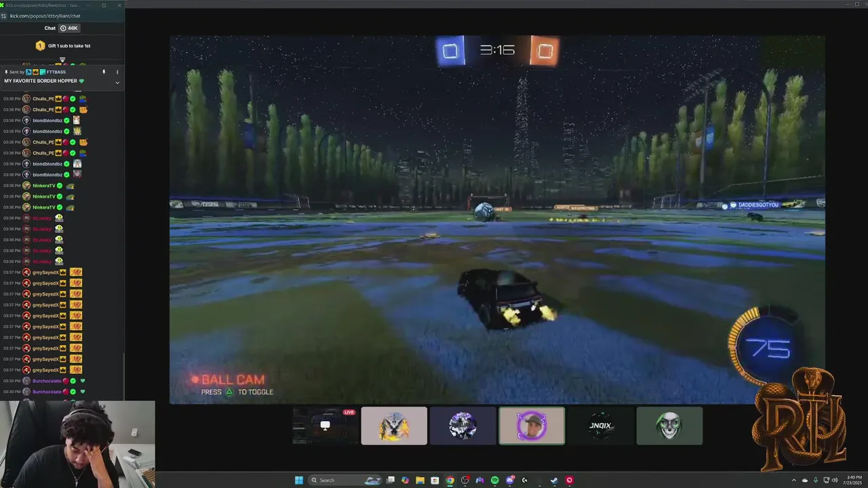Screen dimensions: 868x488
Task: Select the live screen share thumbnail
Action: (325, 426)
